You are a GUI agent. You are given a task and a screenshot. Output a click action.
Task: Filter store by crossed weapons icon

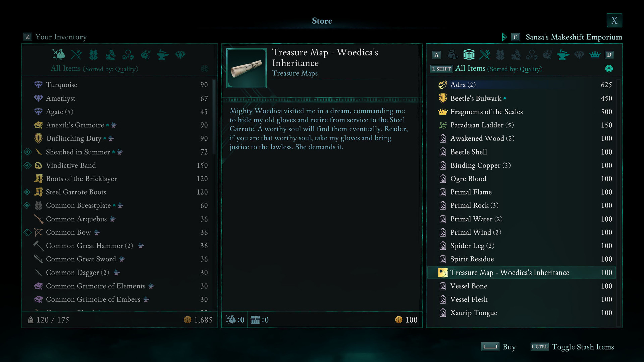click(x=485, y=54)
